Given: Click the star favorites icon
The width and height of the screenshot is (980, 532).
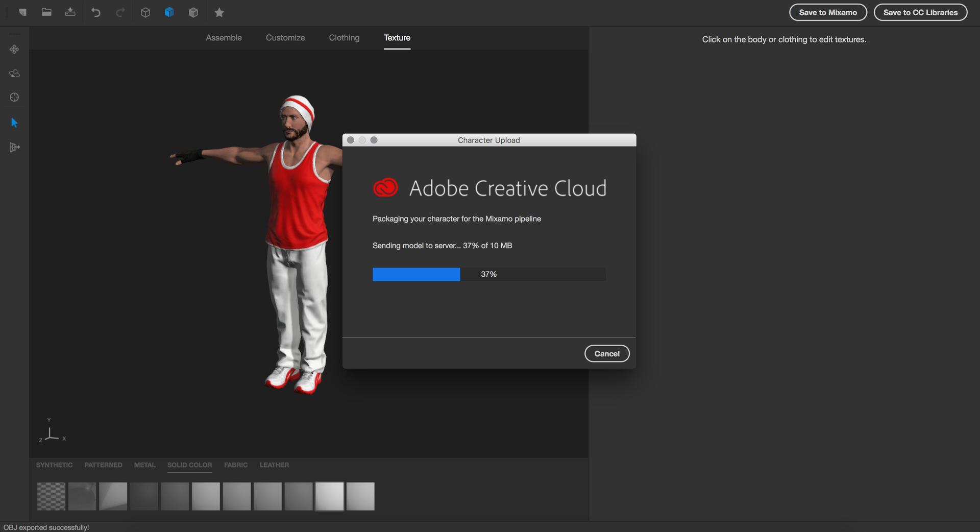Looking at the screenshot, I should coord(219,13).
